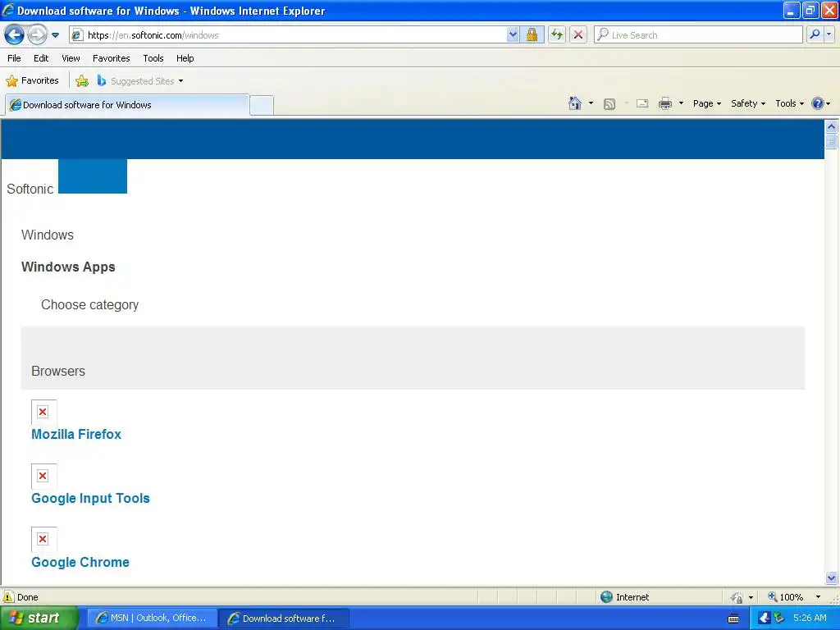Click the keyboard icon in taskbar
The width and height of the screenshot is (840, 630).
[x=733, y=619]
